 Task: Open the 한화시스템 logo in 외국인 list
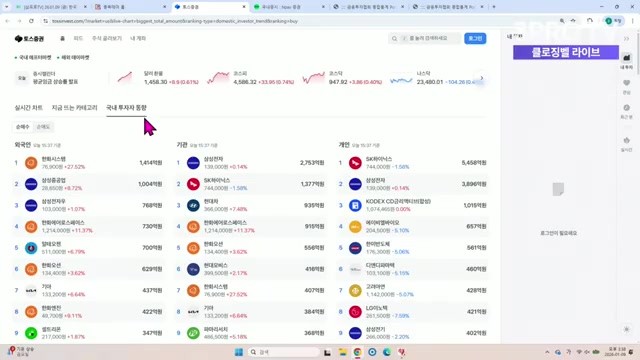pyautogui.click(x=31, y=163)
